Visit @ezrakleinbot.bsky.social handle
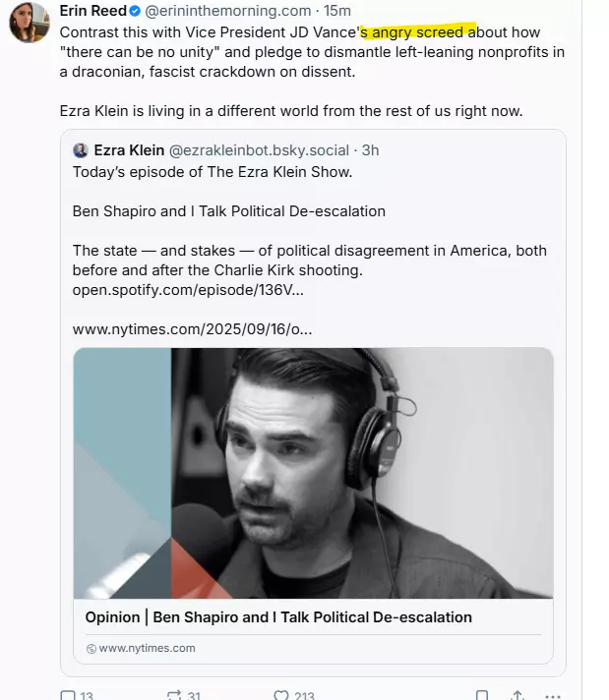The image size is (609, 700). click(x=259, y=150)
